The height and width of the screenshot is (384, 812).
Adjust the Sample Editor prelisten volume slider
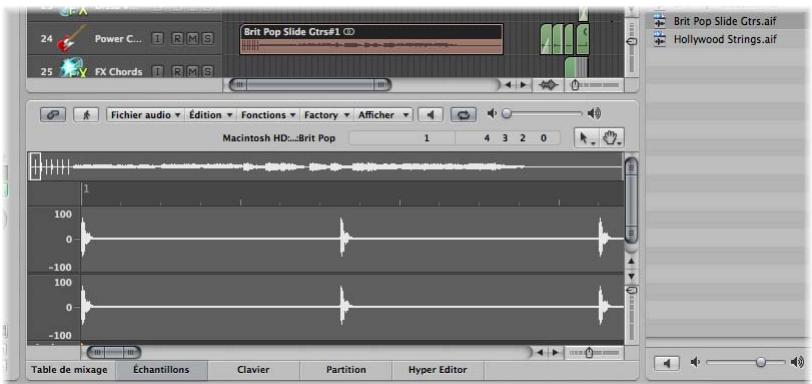[507, 113]
